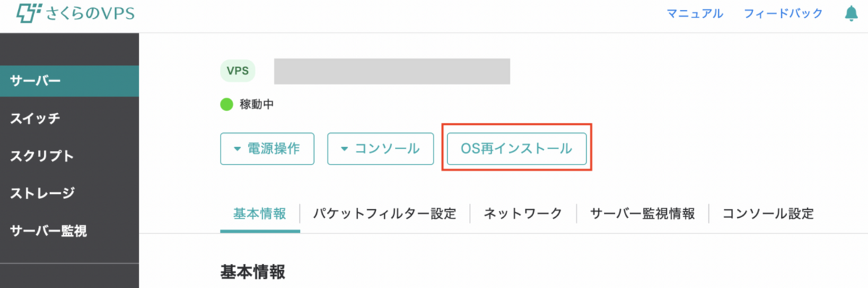This screenshot has width=868, height=288.
Task: Navigate to ストレージ in the sidebar
Action: pyautogui.click(x=41, y=194)
